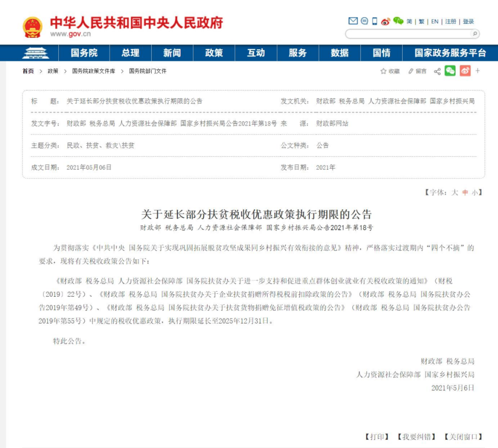Click the national emblem logo
498x448 pixels.
[33, 27]
